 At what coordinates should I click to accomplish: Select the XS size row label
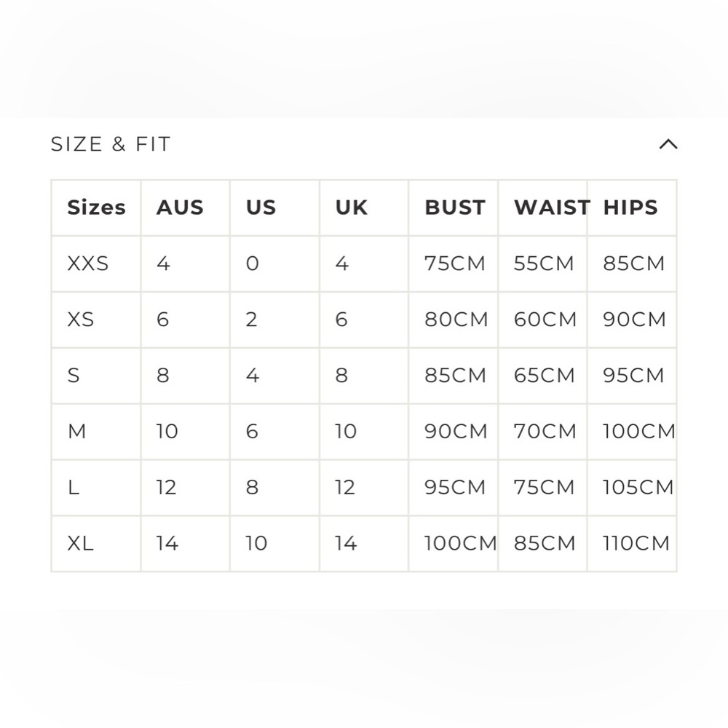tap(81, 320)
